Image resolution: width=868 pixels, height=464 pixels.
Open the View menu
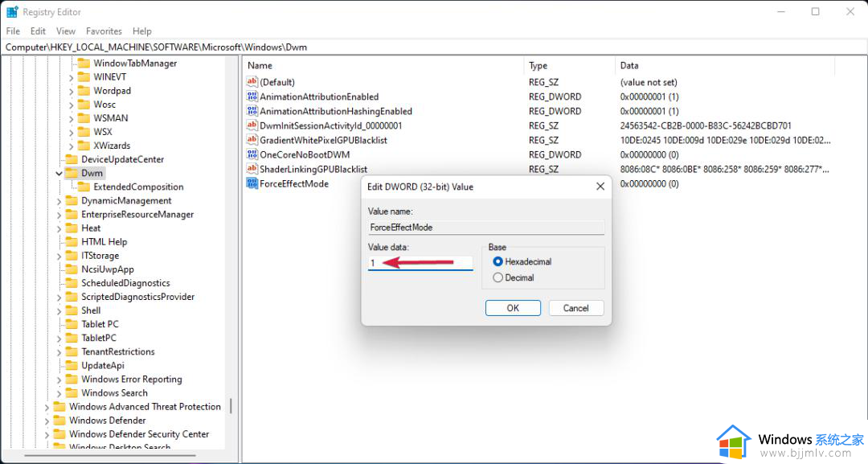click(65, 31)
